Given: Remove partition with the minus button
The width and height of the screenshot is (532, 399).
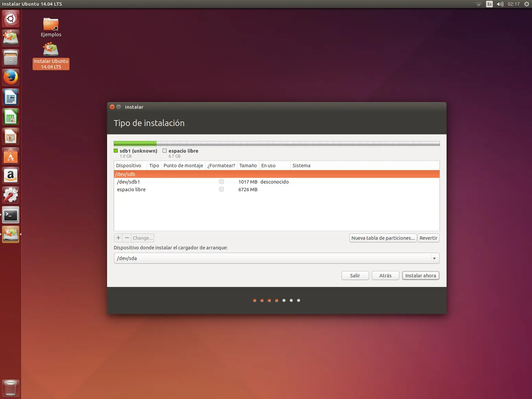Looking at the screenshot, I should 127,238.
